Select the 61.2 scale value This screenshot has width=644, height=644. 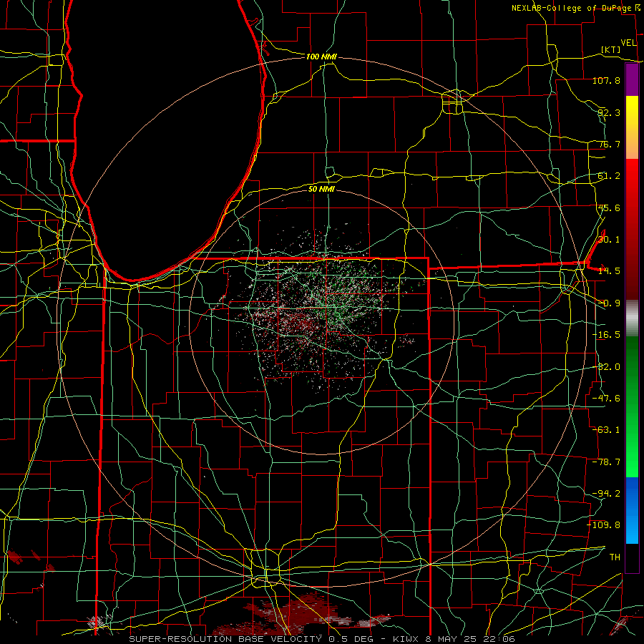pyautogui.click(x=609, y=176)
